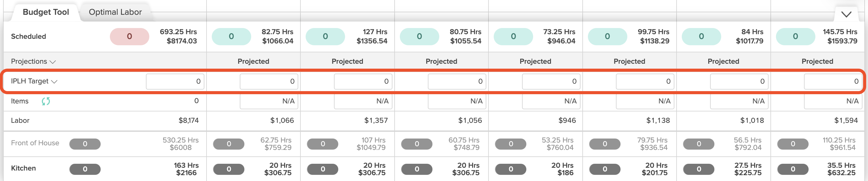Open the Optimal Labor tab

[x=115, y=12]
